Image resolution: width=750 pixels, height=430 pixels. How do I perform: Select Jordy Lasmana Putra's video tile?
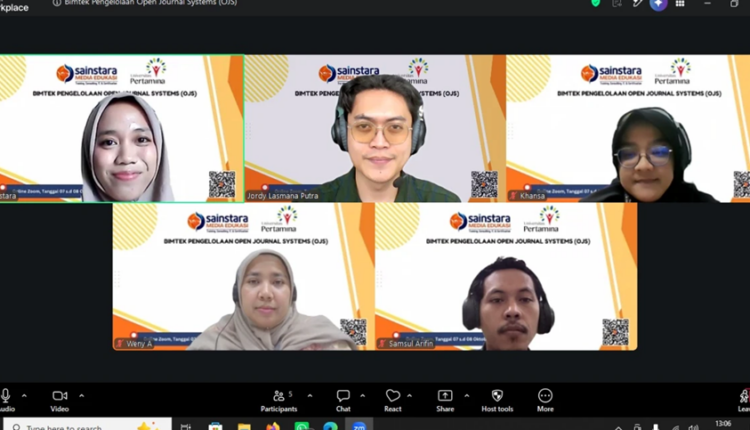pos(375,128)
